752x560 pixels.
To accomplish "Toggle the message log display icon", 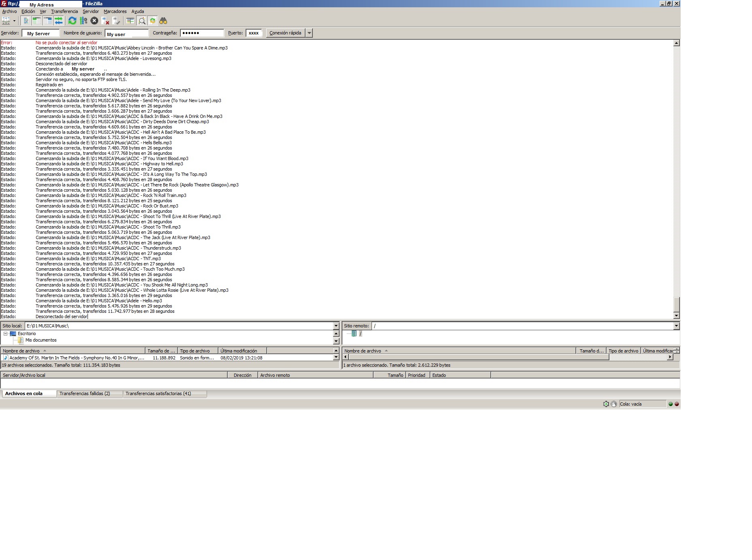I will point(26,21).
